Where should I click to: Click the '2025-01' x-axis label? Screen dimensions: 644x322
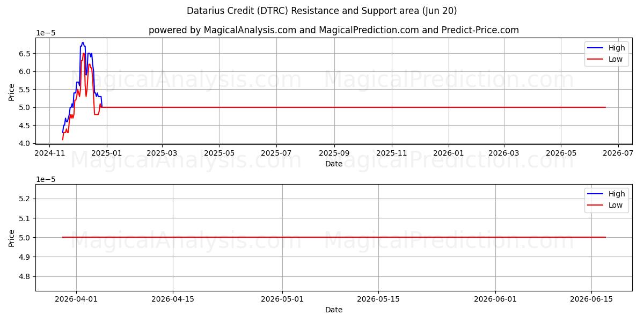[107, 153]
